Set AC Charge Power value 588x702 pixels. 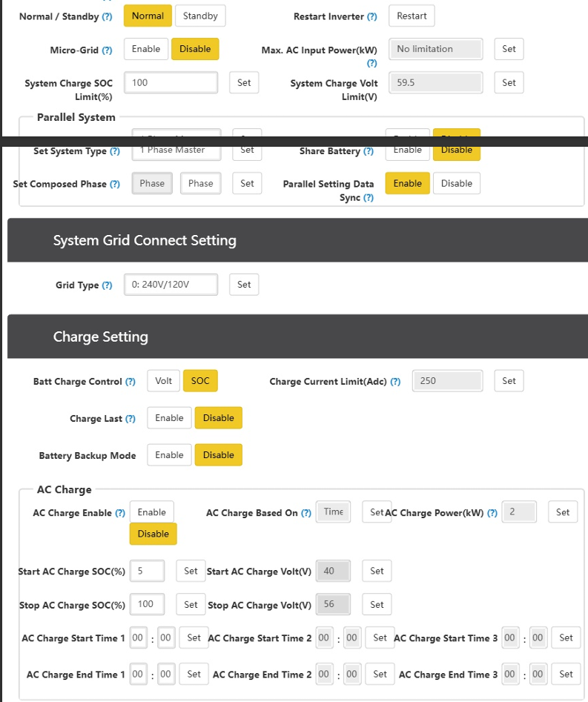tap(563, 511)
